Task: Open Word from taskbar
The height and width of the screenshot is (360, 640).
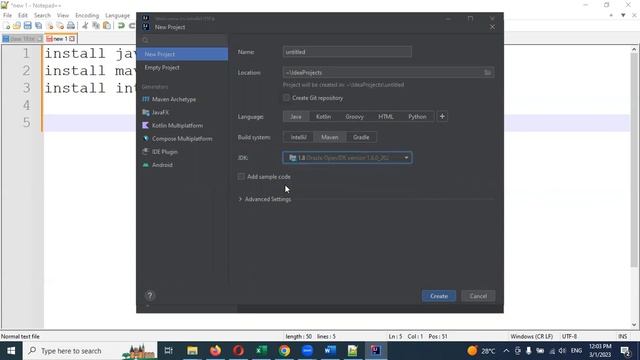Action: 330,351
